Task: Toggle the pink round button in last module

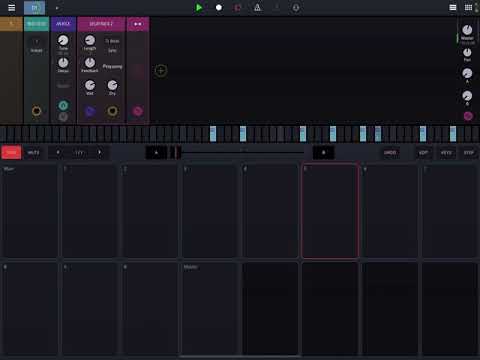Action: pos(137,111)
